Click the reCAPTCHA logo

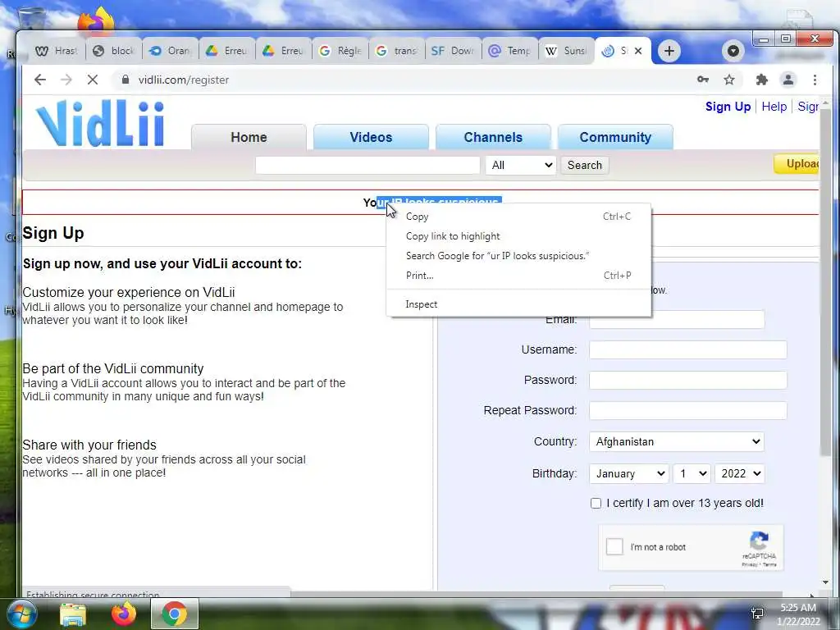pos(759,541)
